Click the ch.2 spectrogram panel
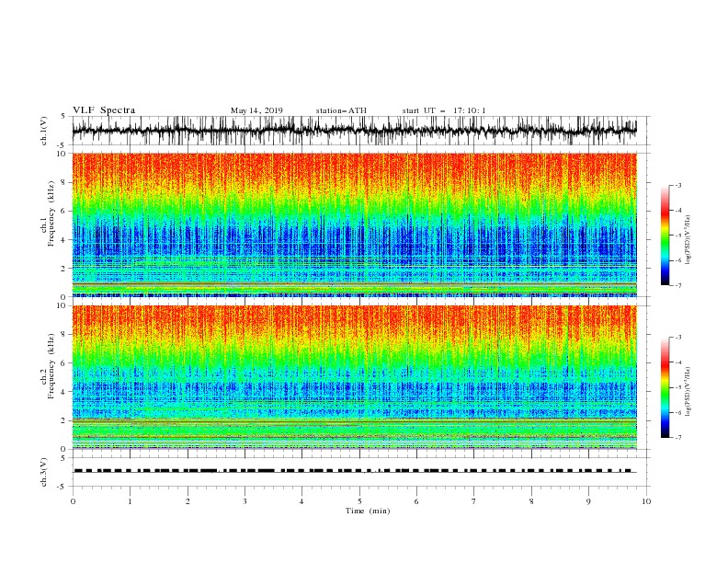This screenshot has width=728, height=563. click(x=354, y=377)
